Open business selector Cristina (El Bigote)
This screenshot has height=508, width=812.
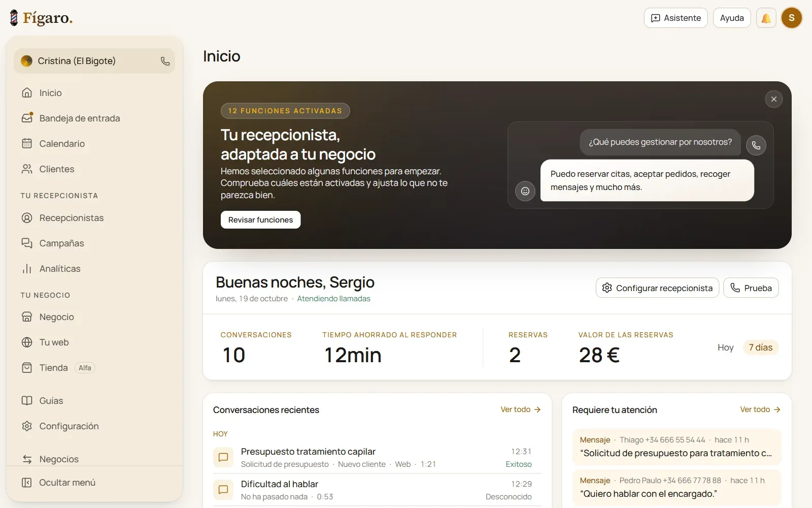pyautogui.click(x=94, y=61)
